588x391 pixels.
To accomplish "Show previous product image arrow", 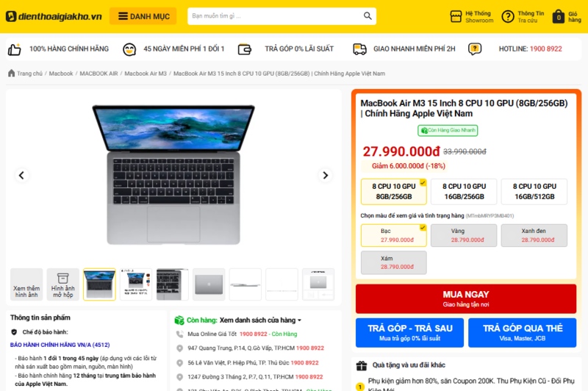I will tap(21, 175).
